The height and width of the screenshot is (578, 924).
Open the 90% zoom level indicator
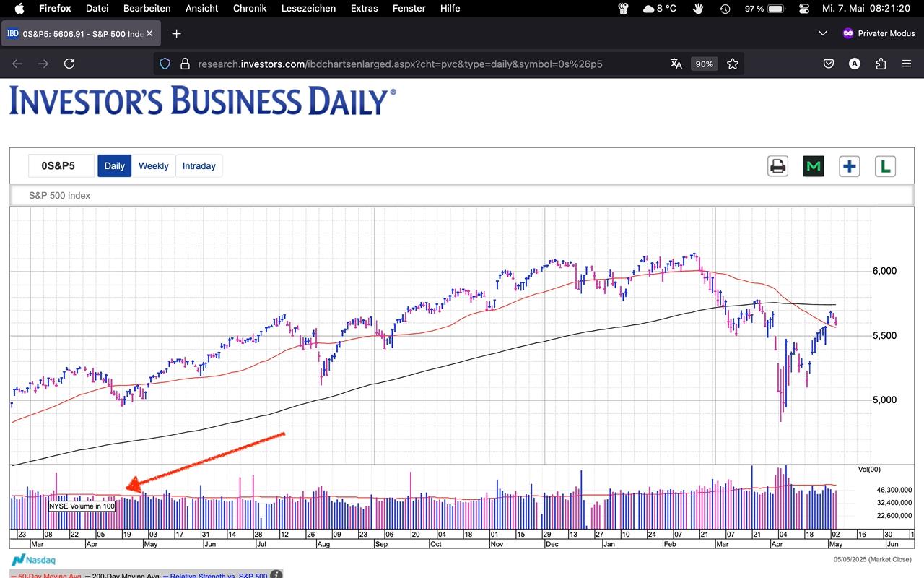[704, 64]
